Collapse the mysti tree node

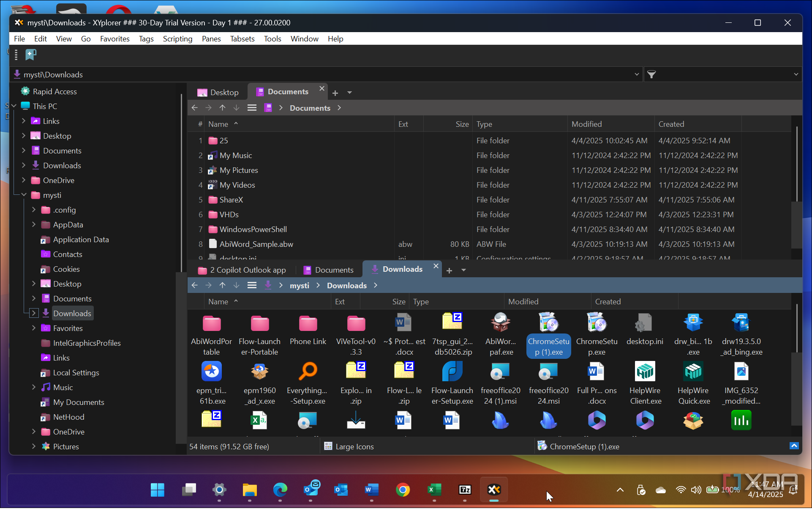click(x=24, y=195)
